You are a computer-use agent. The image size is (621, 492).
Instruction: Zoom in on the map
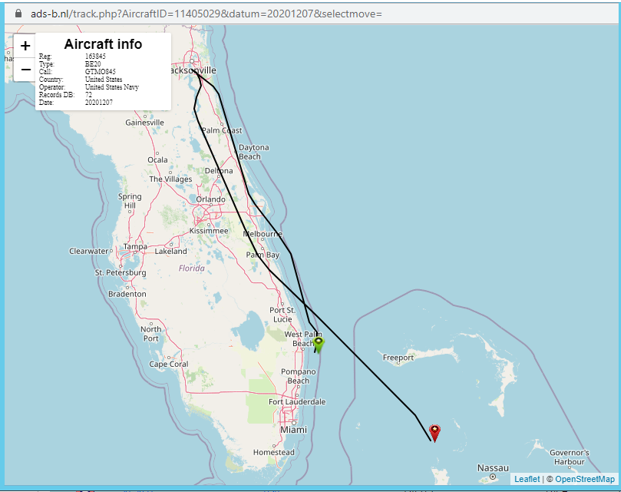pos(25,46)
